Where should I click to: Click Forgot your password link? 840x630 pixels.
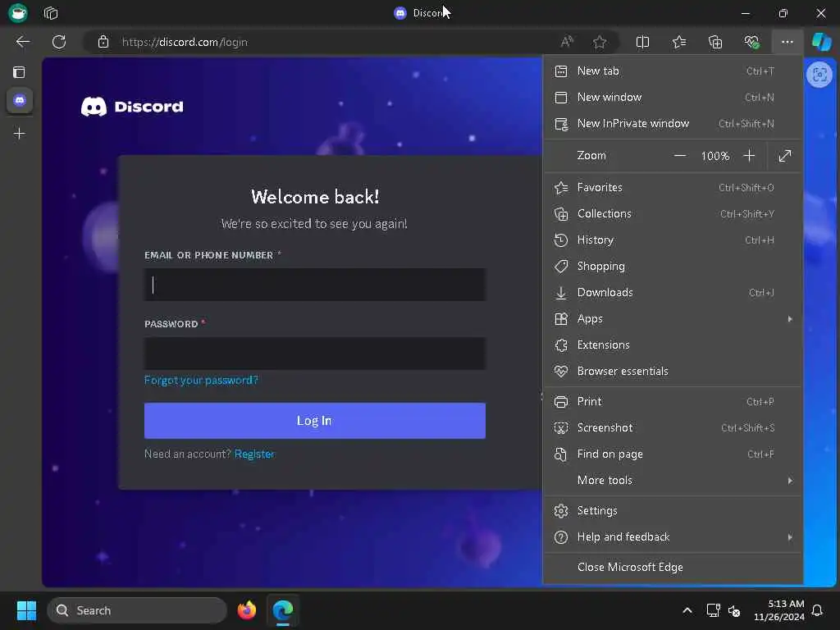202,381
